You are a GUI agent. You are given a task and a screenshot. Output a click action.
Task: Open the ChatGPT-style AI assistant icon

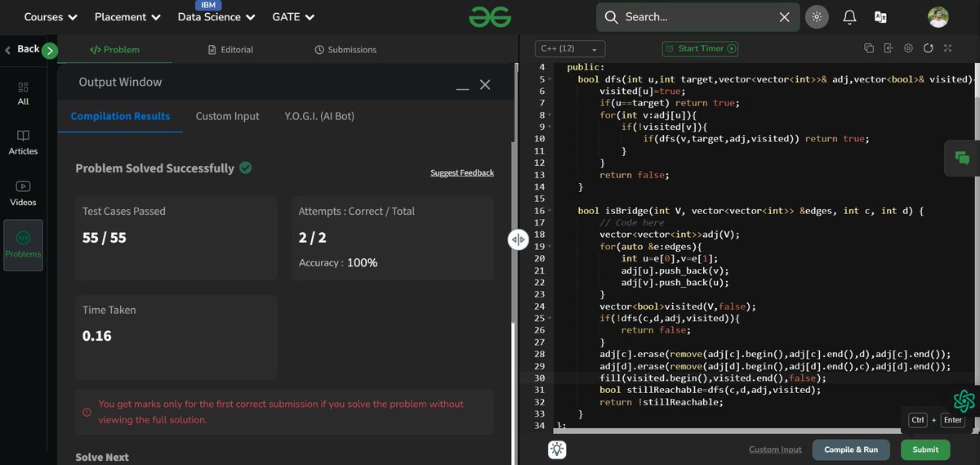point(964,400)
